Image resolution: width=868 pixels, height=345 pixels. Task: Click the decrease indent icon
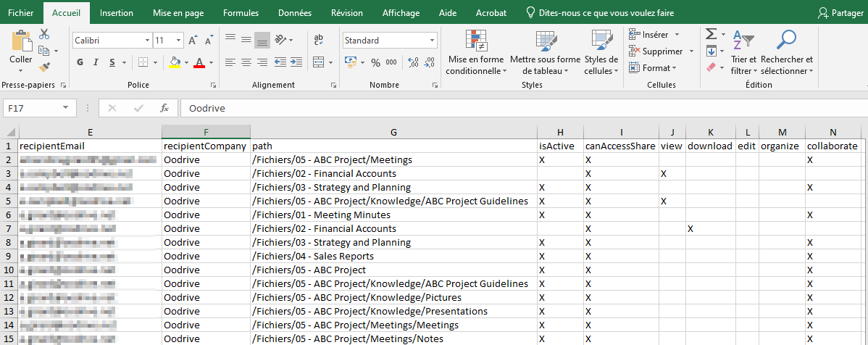[280, 62]
